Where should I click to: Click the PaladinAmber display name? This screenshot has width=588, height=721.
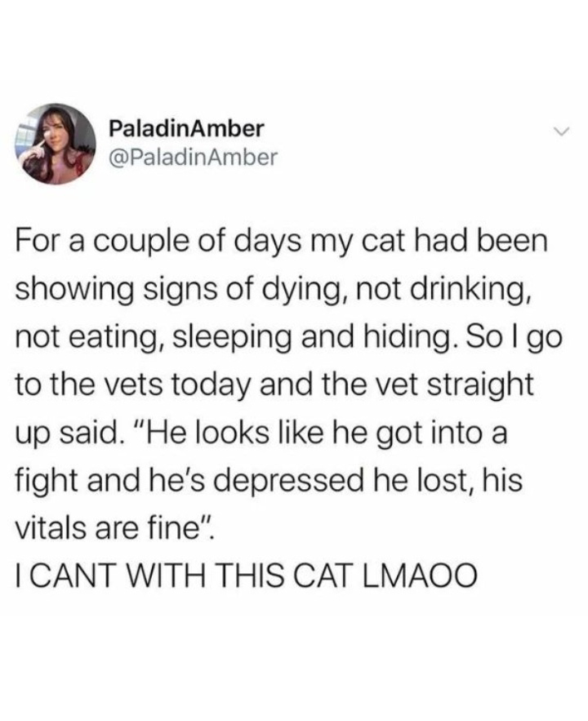coord(187,129)
